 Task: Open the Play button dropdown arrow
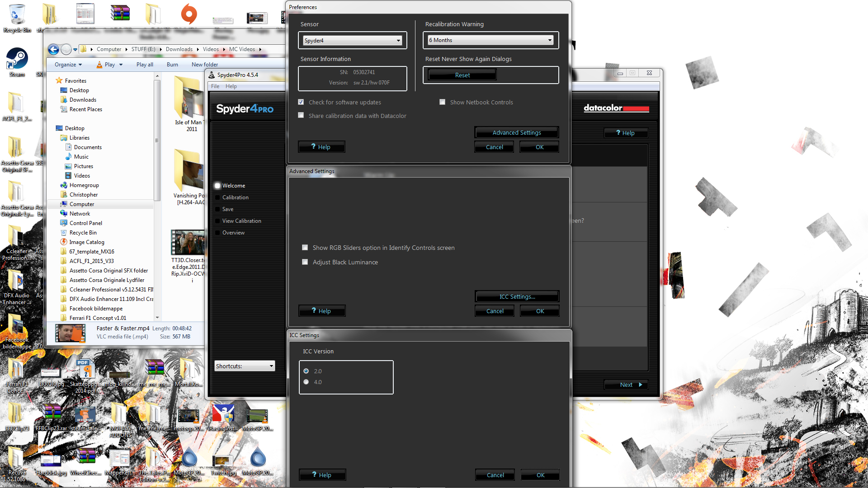[x=121, y=65]
